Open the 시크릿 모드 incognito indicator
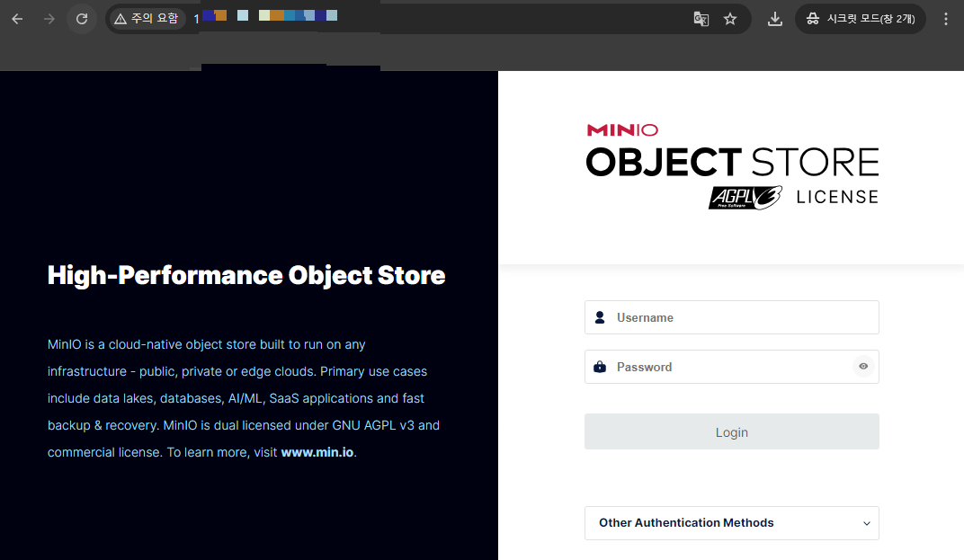Image resolution: width=964 pixels, height=560 pixels. point(861,19)
